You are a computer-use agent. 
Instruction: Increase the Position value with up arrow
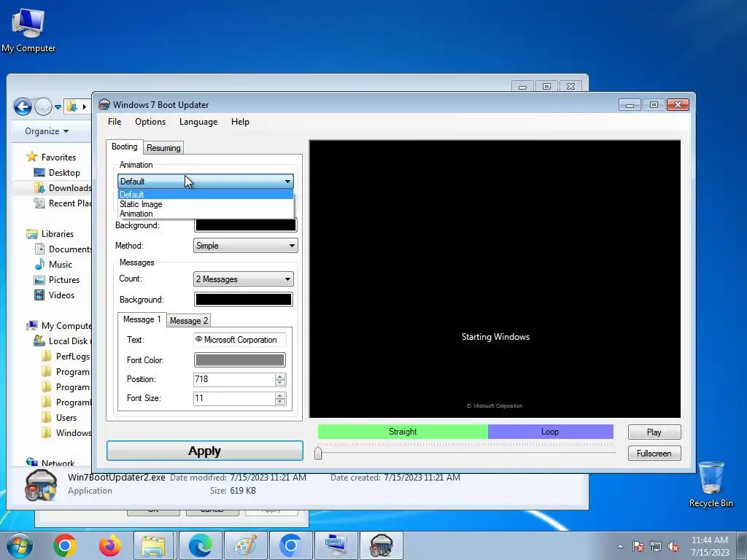(280, 377)
